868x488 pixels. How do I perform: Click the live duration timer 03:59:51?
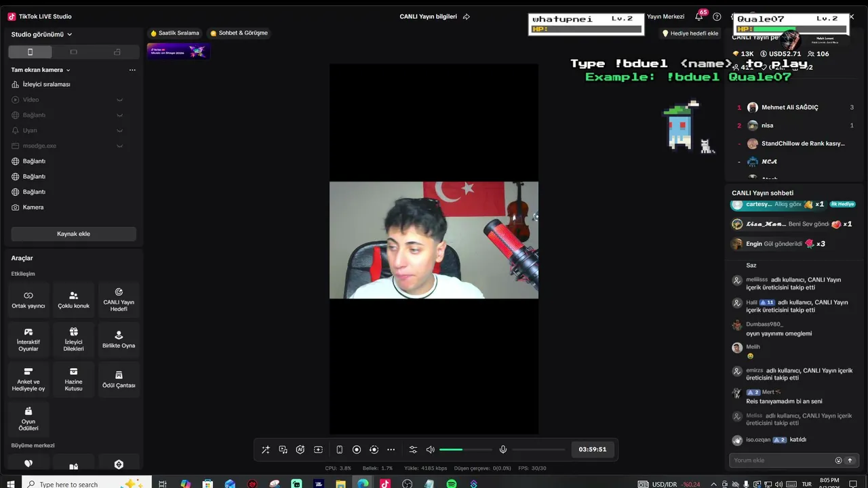pyautogui.click(x=592, y=449)
